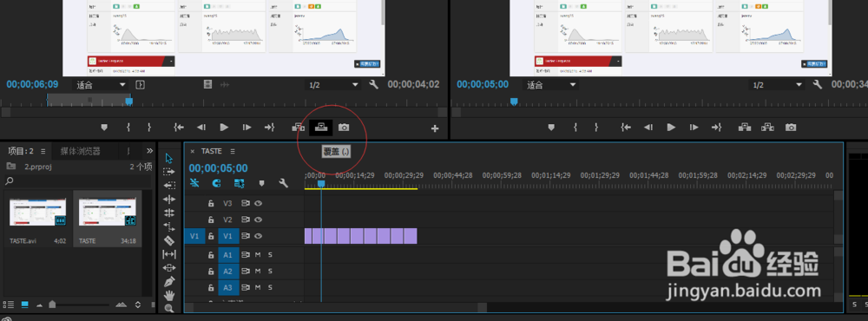Image resolution: width=868 pixels, height=321 pixels.
Task: Select the Slide tool
Action: (169, 267)
